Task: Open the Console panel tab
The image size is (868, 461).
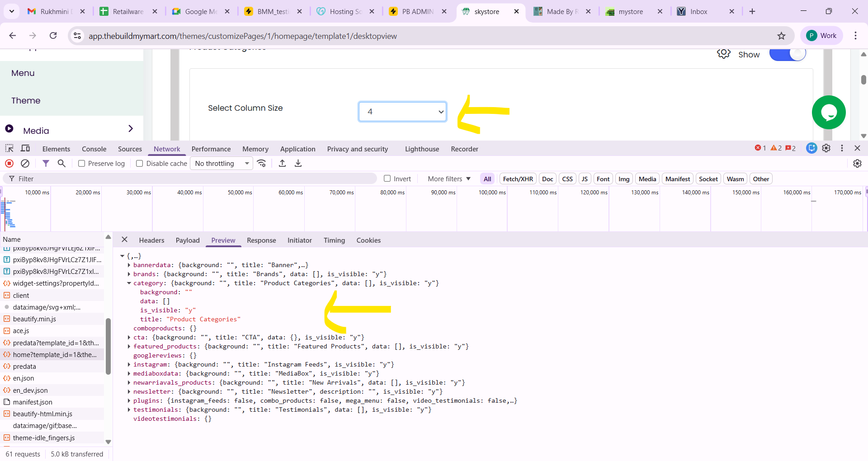Action: click(x=94, y=149)
